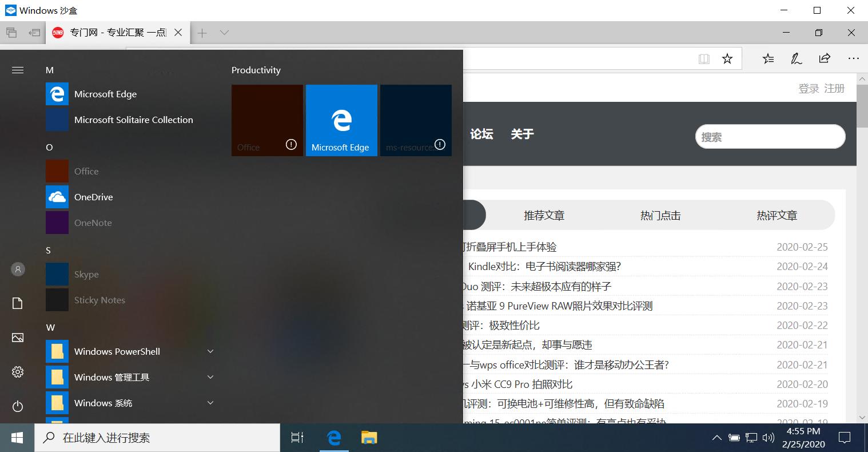The height and width of the screenshot is (452, 868).
Task: Click the Task View button on the taskbar
Action: coord(297,437)
